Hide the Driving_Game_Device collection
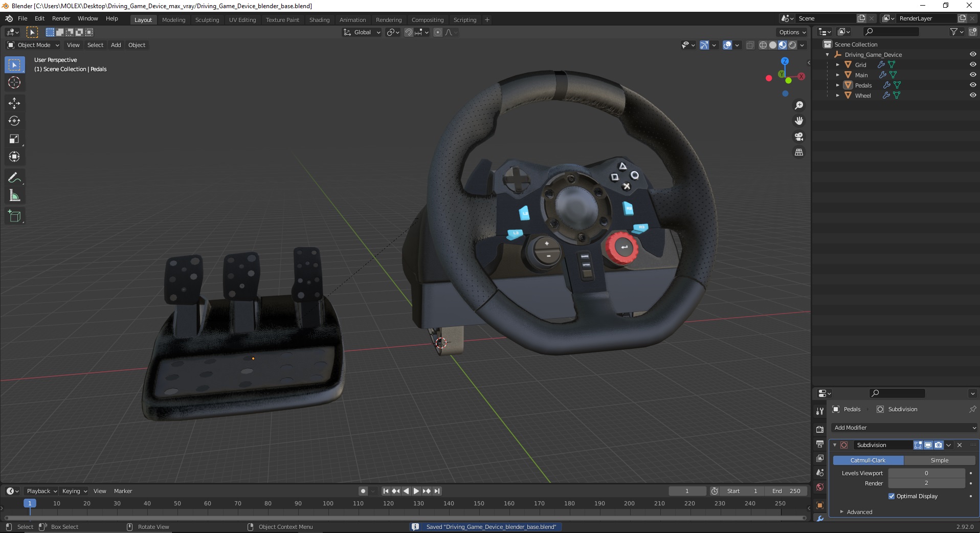This screenshot has width=980, height=533. click(x=973, y=54)
